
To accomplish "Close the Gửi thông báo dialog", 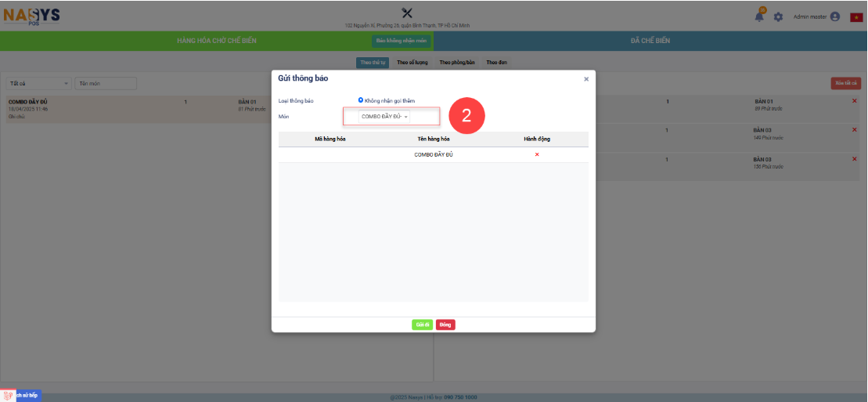I will click(586, 79).
